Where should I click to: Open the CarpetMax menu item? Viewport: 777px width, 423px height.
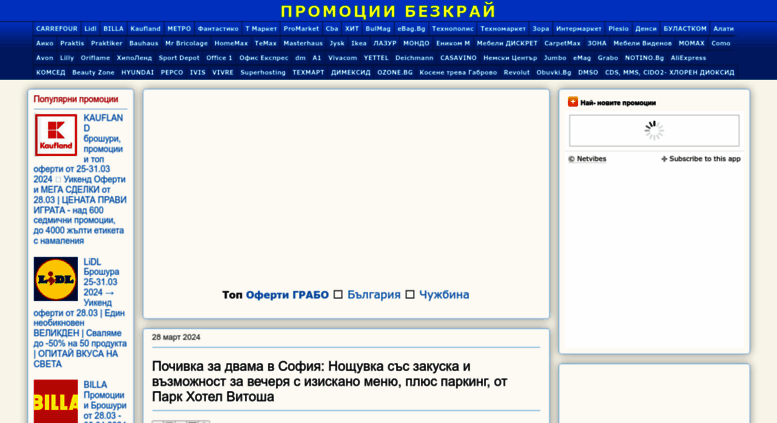pyautogui.click(x=562, y=43)
